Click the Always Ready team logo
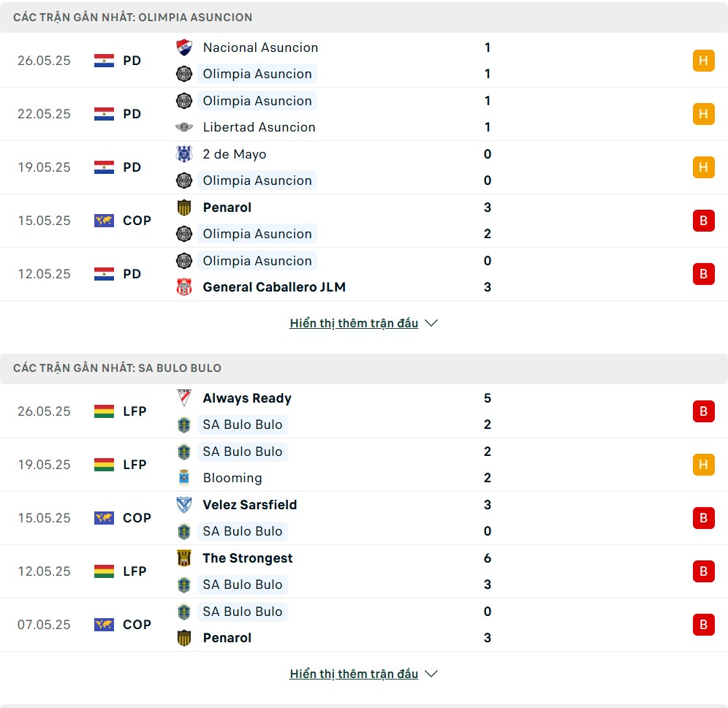728x708 pixels. pos(184,398)
